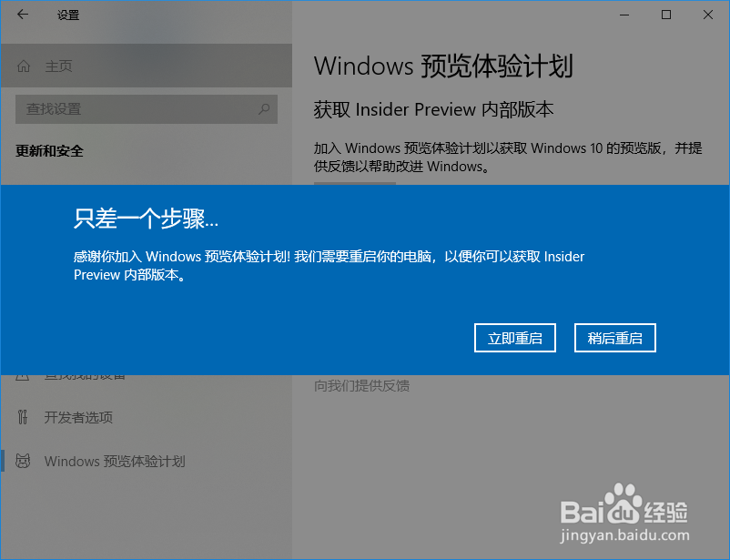730x560 pixels.
Task: Focus the 查找设置 search field
Action: 147,109
